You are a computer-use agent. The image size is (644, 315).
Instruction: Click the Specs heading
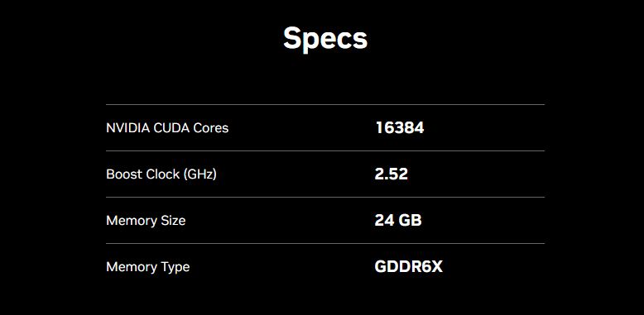pyautogui.click(x=325, y=40)
